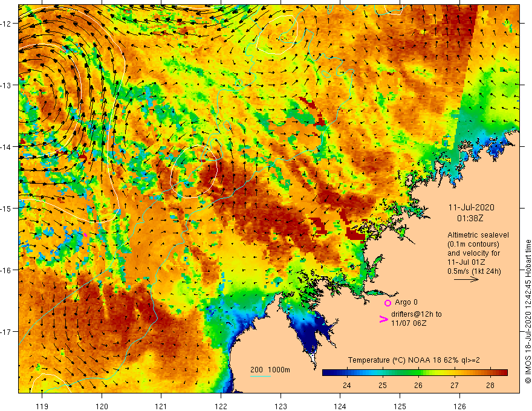Click the 119 longitude axis label
Image resolution: width=532 pixels, height=411 pixels.
42,406
